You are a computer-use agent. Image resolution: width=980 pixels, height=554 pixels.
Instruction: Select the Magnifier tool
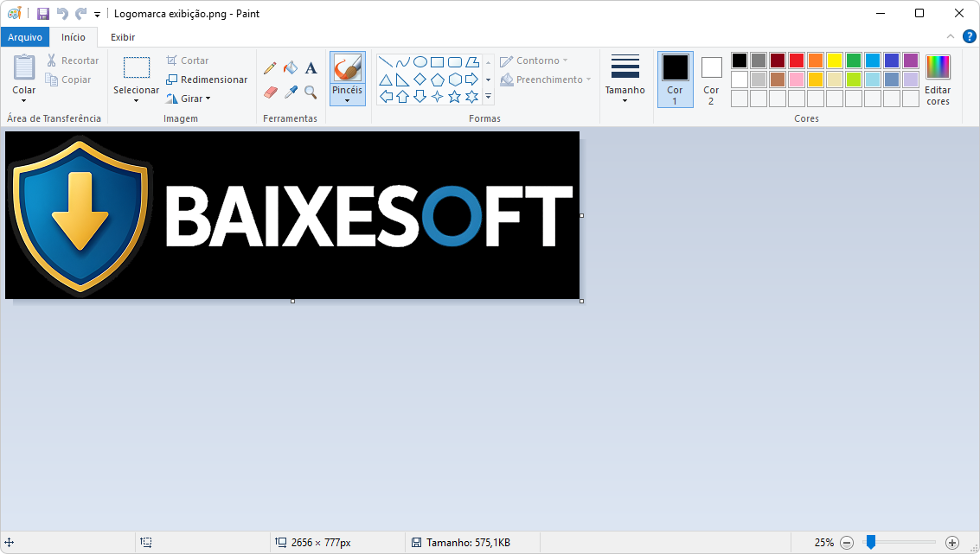click(311, 92)
